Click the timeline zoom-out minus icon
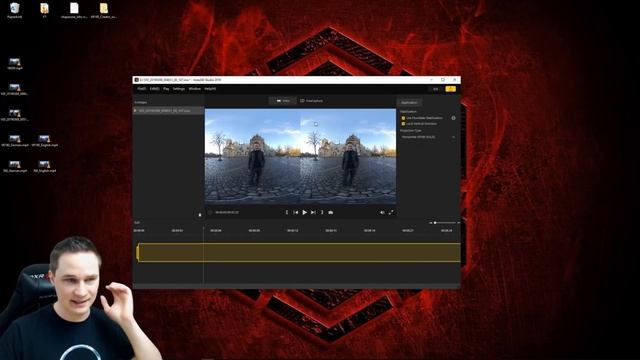The width and height of the screenshot is (640, 360). (x=431, y=223)
